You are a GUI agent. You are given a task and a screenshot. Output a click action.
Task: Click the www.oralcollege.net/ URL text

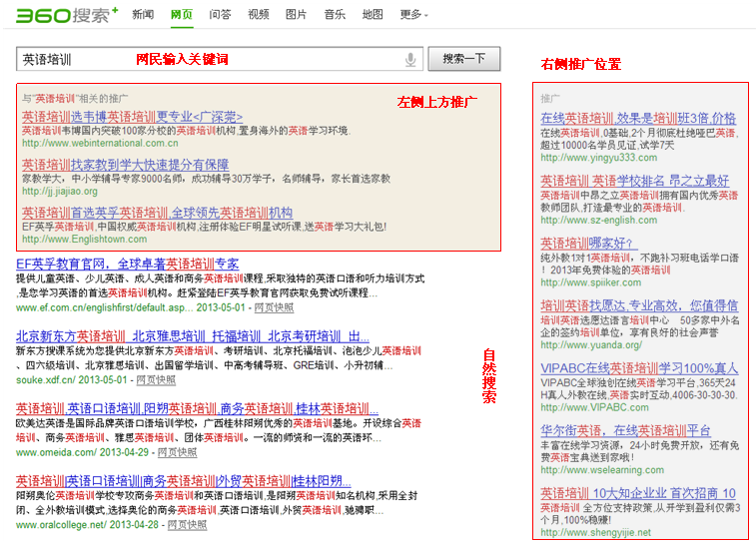[61, 524]
